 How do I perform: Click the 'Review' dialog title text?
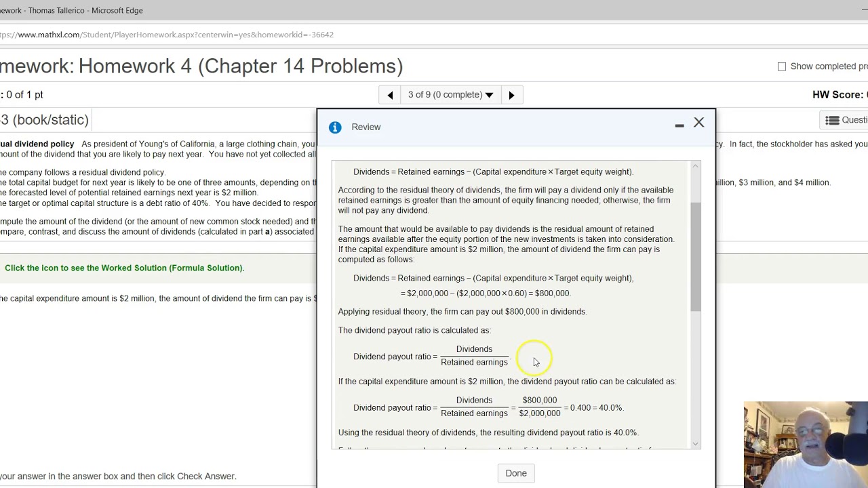click(366, 127)
